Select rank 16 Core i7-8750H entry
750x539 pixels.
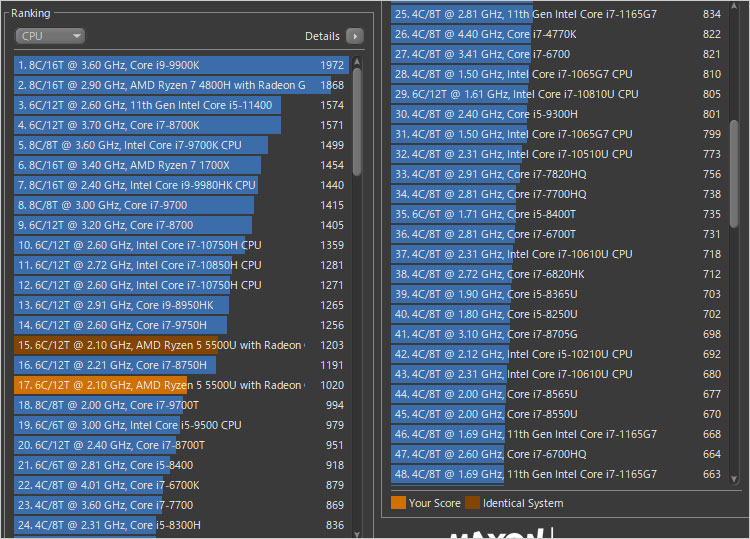[x=182, y=365]
